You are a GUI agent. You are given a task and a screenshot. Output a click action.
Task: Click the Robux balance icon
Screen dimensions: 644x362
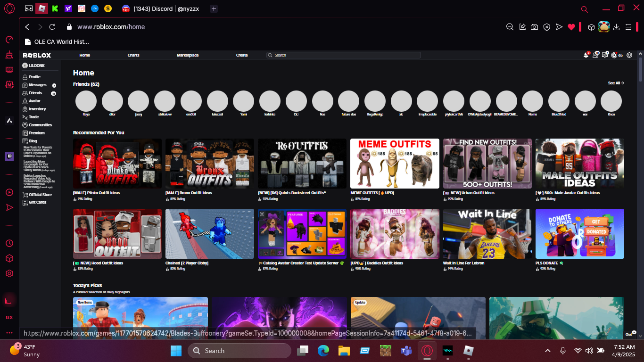tap(614, 55)
